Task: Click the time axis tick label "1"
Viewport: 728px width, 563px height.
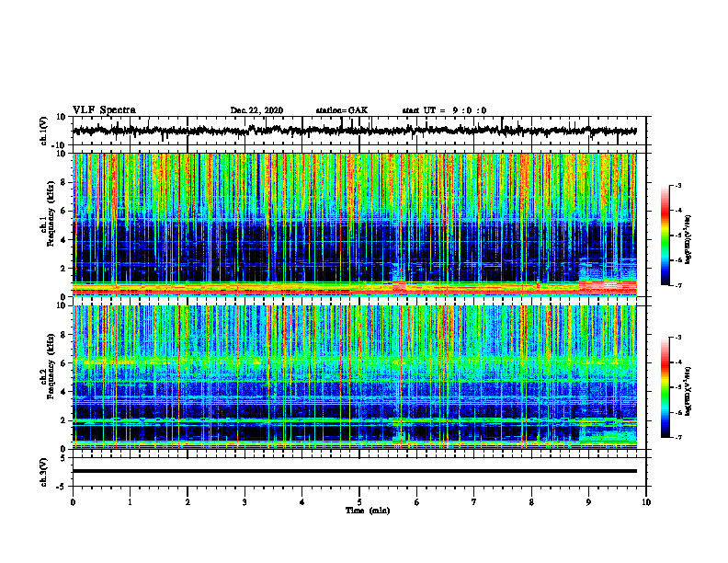Action: (x=130, y=502)
